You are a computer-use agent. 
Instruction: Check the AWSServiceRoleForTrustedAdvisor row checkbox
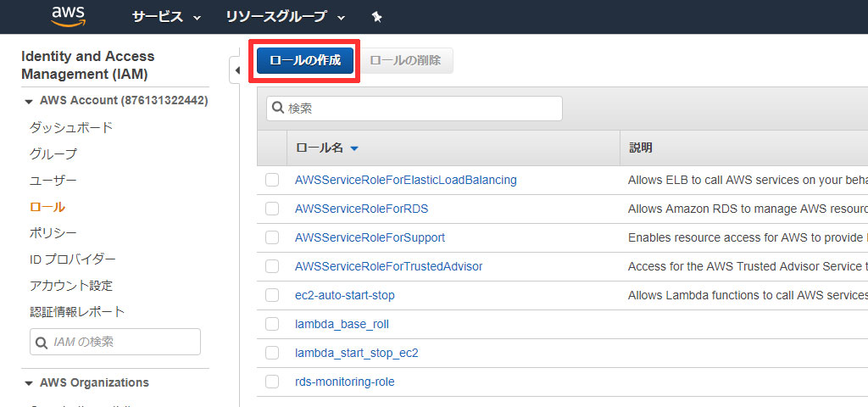pos(272,266)
